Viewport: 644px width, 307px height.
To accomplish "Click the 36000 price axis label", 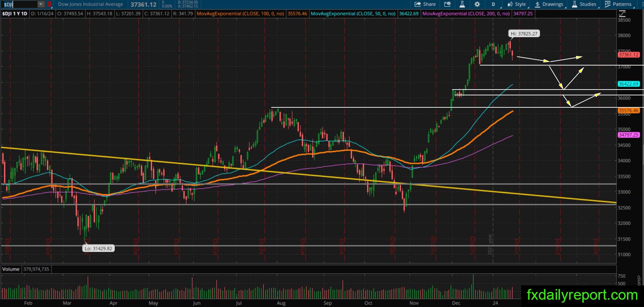I will [624, 98].
